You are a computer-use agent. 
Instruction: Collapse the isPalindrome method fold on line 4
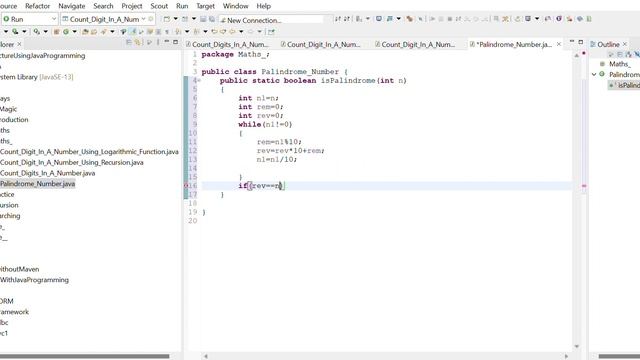pyautogui.click(x=199, y=80)
